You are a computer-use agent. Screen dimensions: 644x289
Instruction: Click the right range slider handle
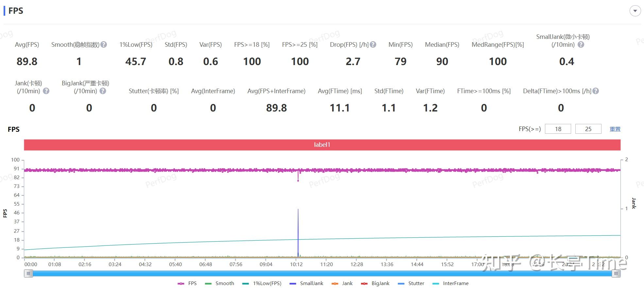pyautogui.click(x=616, y=273)
